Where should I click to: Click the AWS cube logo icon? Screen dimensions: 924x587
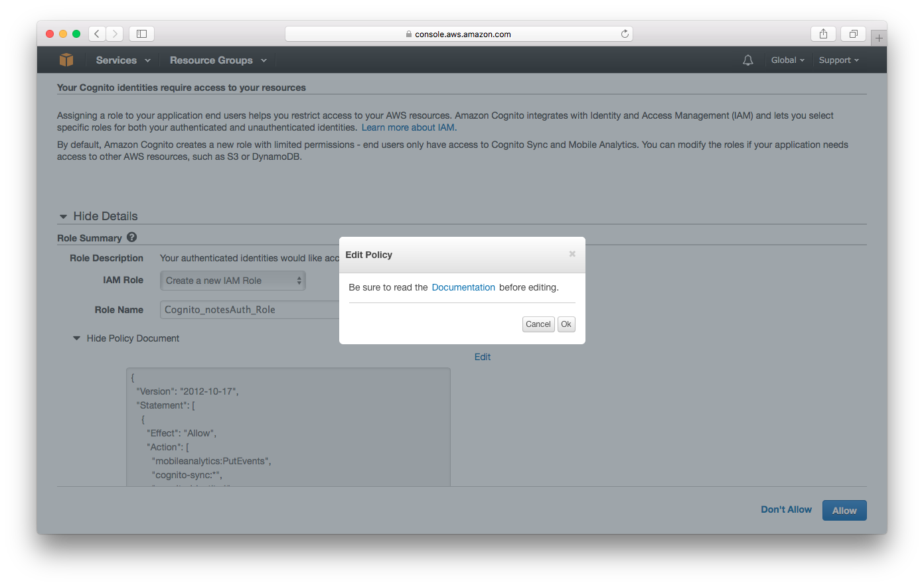tap(66, 60)
